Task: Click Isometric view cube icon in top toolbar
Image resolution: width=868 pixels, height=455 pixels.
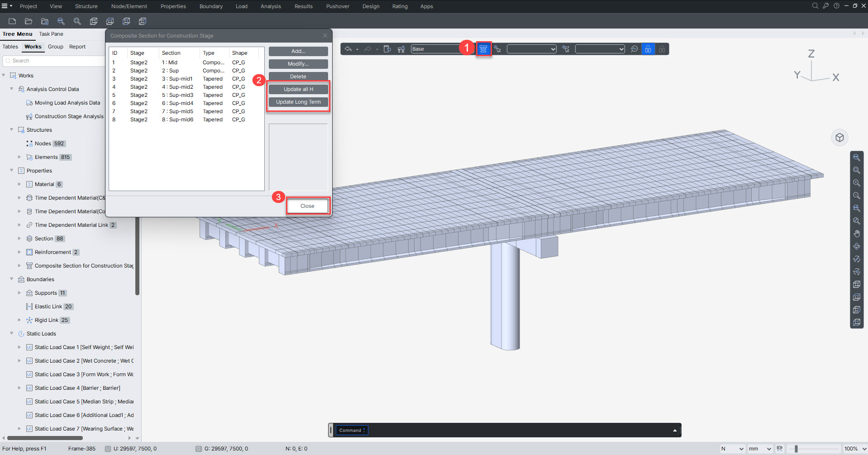Action: tap(94, 21)
